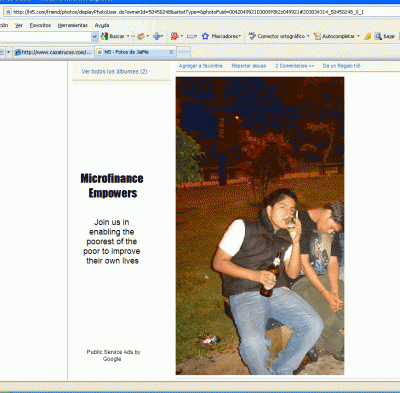The width and height of the screenshot is (400, 393).
Task: Click the ad text Join us in enabling
Action: click(x=112, y=242)
